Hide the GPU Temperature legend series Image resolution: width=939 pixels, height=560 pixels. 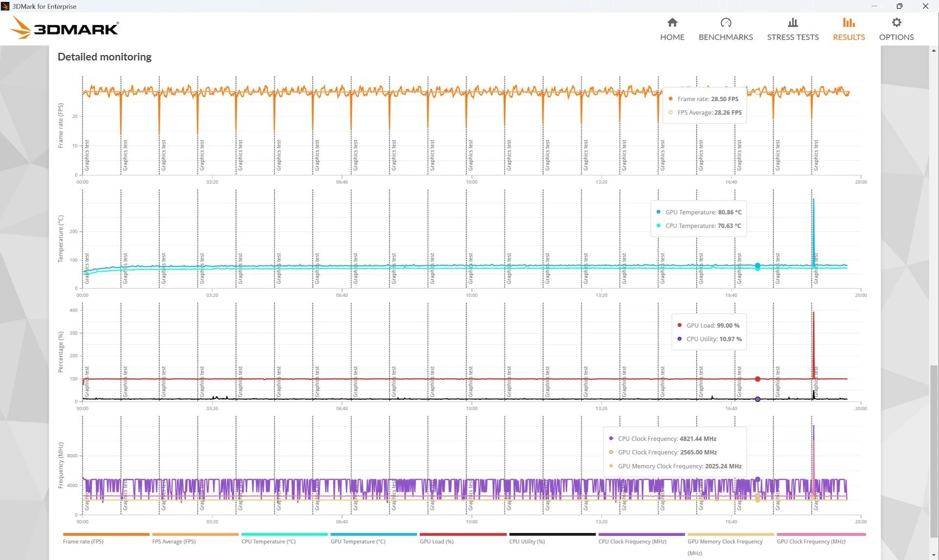click(x=358, y=541)
